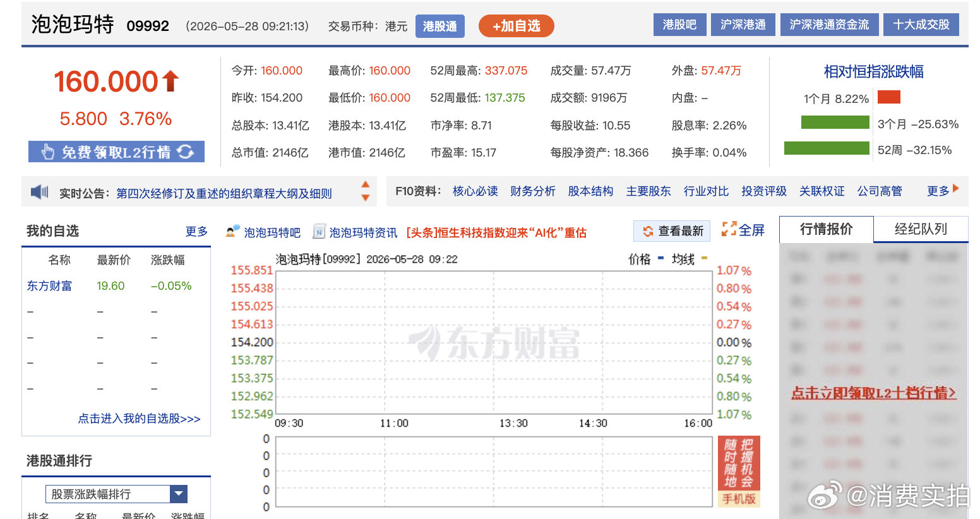Click the 泡泡玛特资讯 news icon
980x519 pixels.
click(319, 232)
